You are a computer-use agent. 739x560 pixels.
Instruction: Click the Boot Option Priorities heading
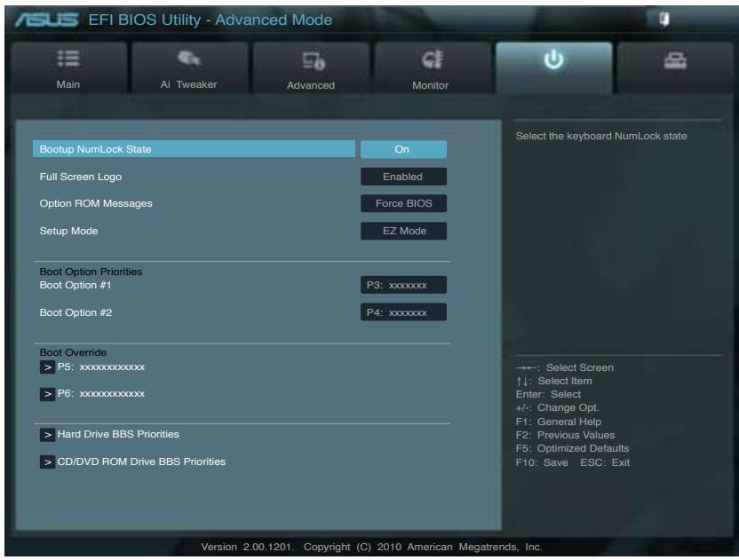[x=91, y=272]
